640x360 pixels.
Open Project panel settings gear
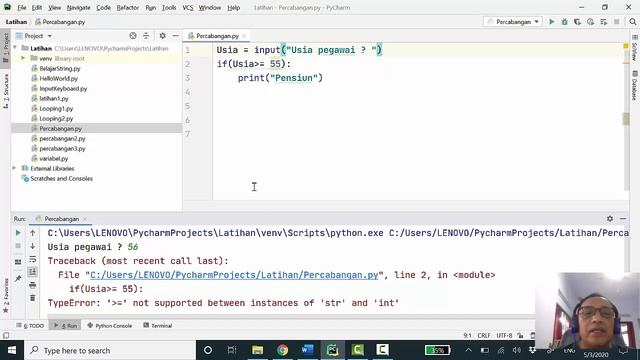point(162,36)
